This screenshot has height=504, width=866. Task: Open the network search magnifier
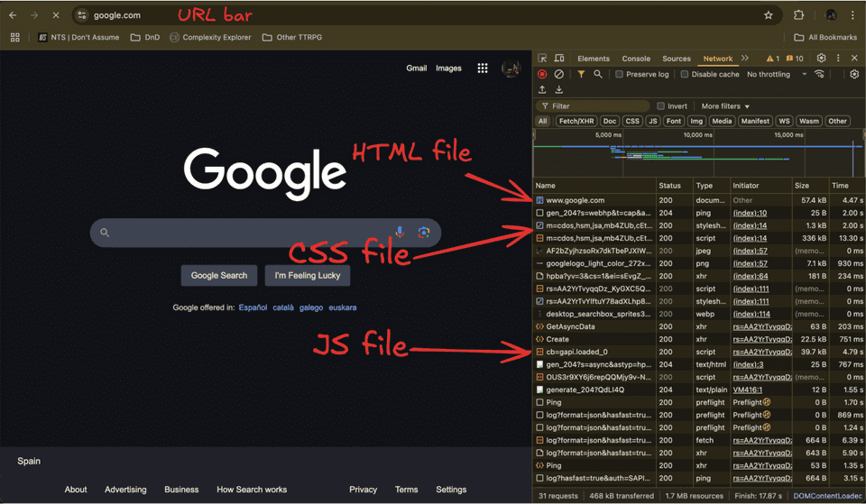597,74
